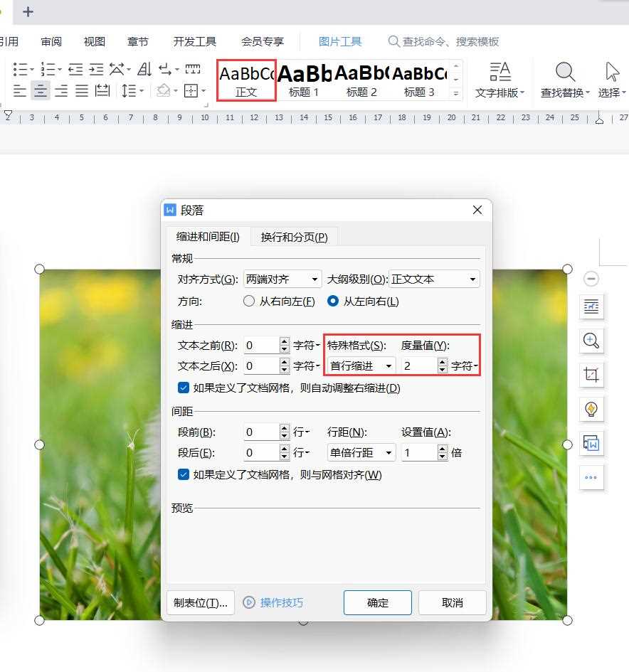The image size is (629, 672).
Task: Open the Picture Tools (图片工具) tab
Action: click(340, 41)
